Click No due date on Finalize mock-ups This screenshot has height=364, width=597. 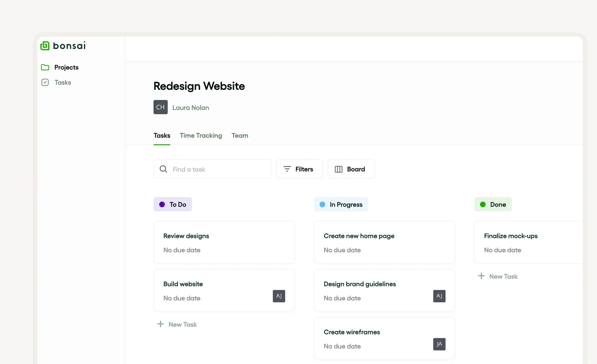click(503, 250)
